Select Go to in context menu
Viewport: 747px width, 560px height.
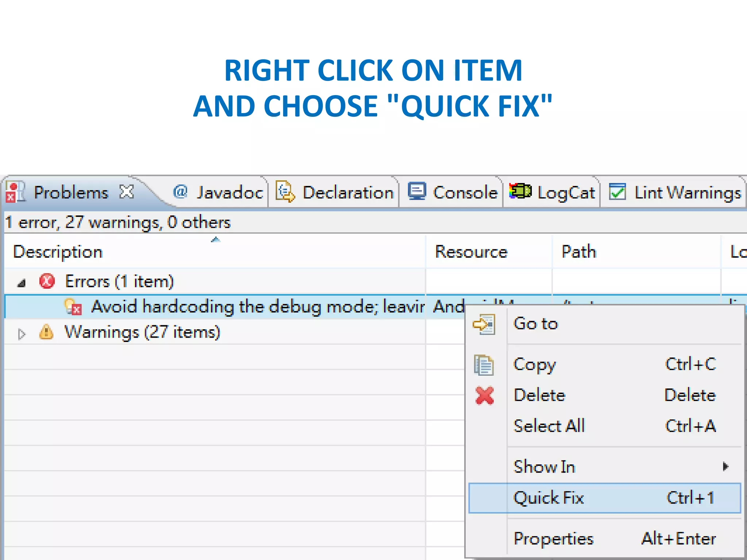535,324
